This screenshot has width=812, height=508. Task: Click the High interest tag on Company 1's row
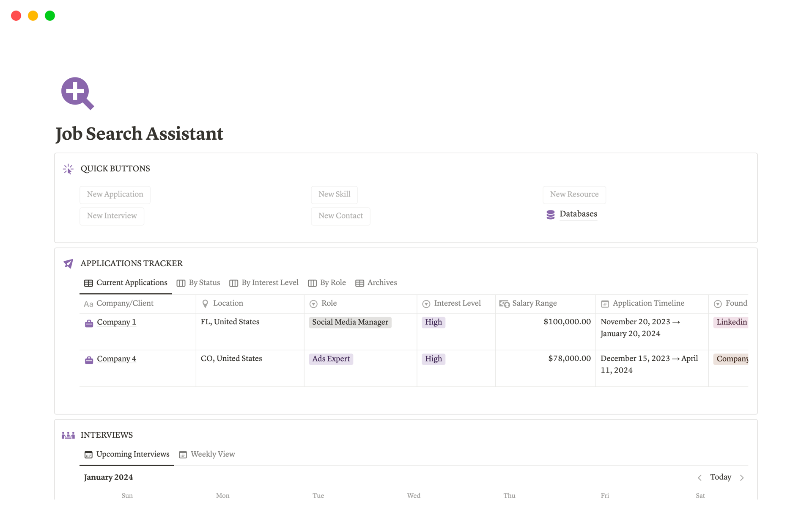coord(433,322)
